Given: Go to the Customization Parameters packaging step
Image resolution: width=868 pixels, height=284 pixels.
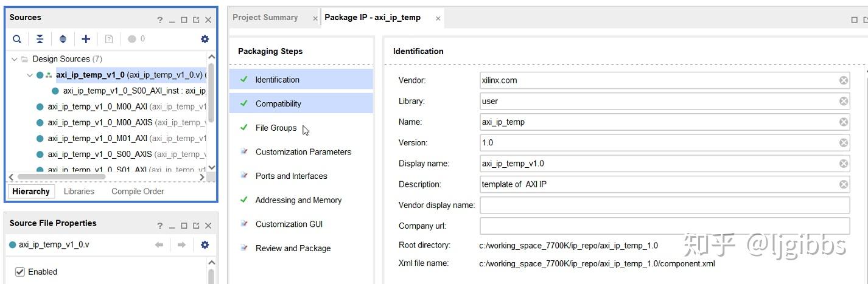Looking at the screenshot, I should point(303,152).
